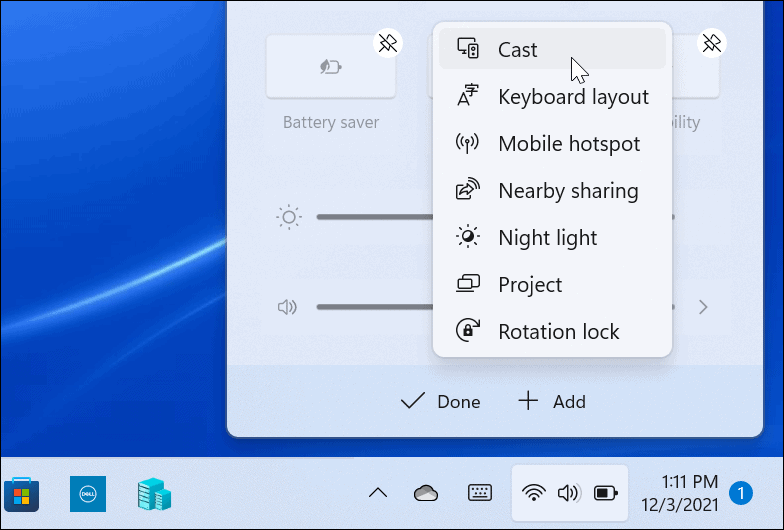Open the audio output chevron arrow
784x530 pixels.
click(x=703, y=307)
